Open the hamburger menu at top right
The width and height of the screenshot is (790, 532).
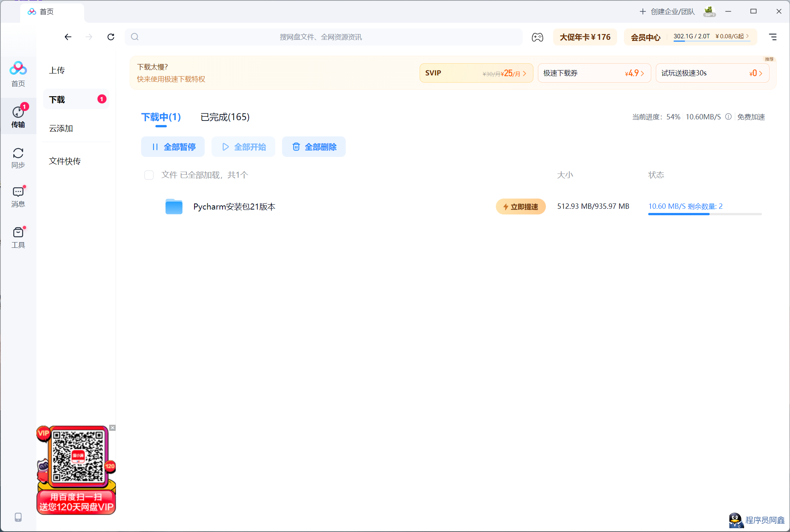tap(773, 37)
